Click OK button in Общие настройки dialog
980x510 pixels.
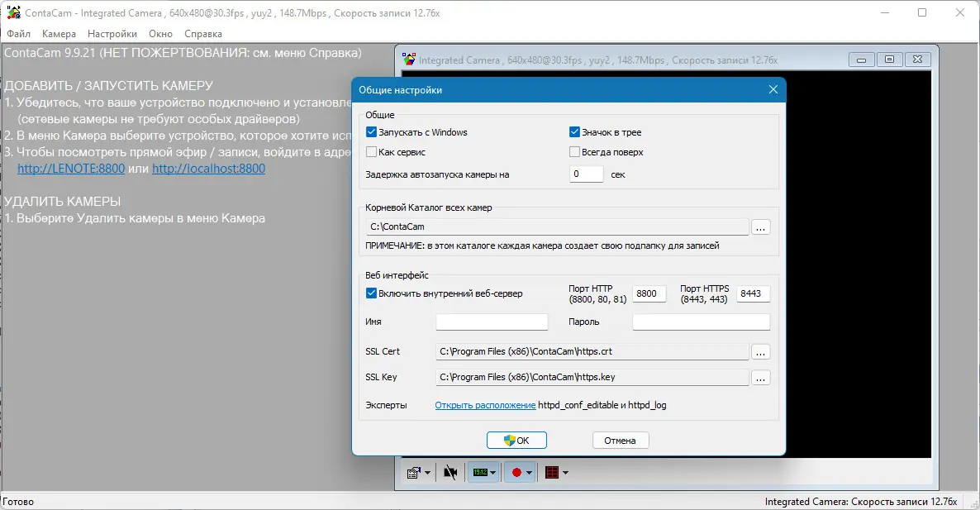pyautogui.click(x=517, y=440)
